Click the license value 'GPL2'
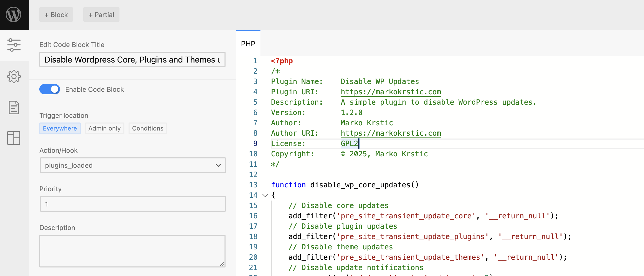Image resolution: width=644 pixels, height=276 pixels. coord(349,143)
